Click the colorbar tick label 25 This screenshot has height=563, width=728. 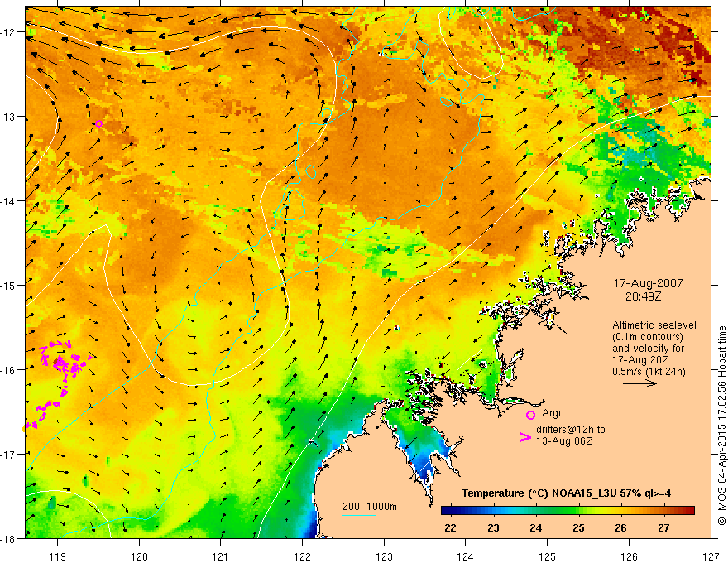click(x=578, y=528)
